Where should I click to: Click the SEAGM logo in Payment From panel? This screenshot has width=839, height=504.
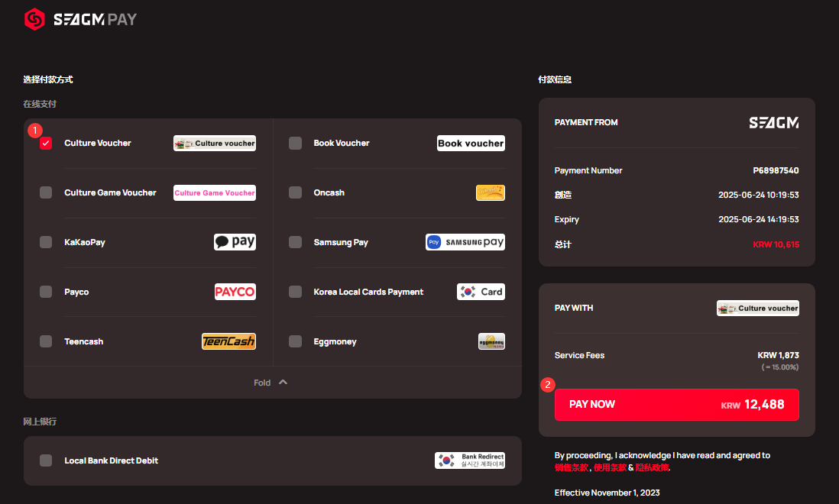coord(774,123)
